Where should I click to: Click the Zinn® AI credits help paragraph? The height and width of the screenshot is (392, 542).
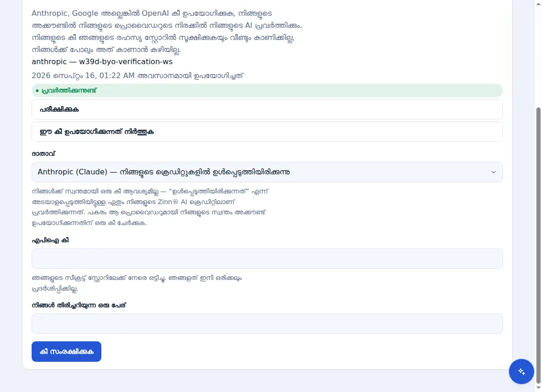[x=150, y=207]
